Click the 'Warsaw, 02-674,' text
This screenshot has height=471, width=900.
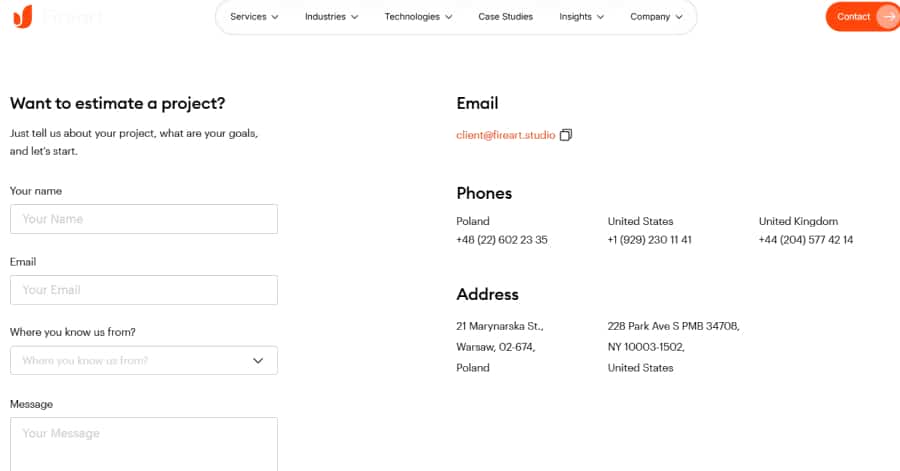tap(495, 347)
